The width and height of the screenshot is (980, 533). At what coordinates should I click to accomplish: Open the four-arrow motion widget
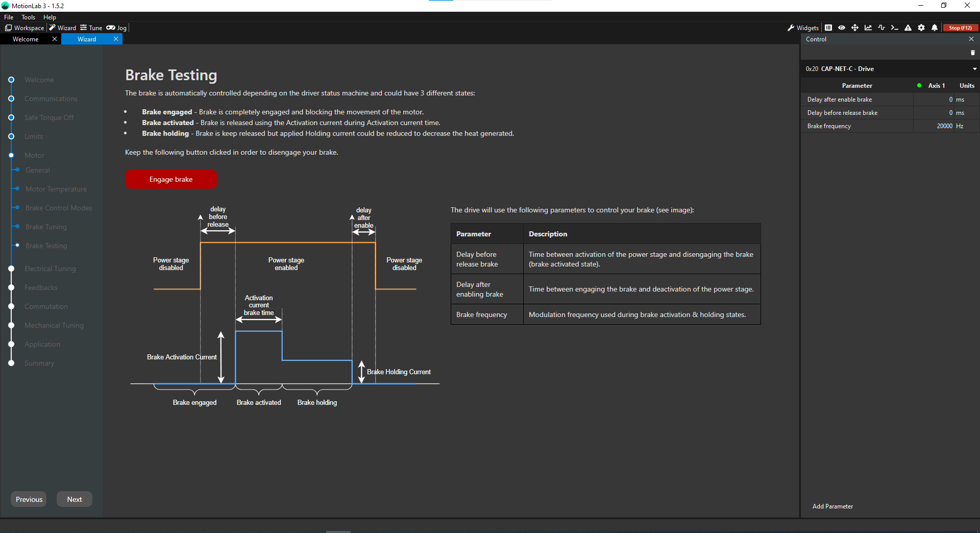855,28
